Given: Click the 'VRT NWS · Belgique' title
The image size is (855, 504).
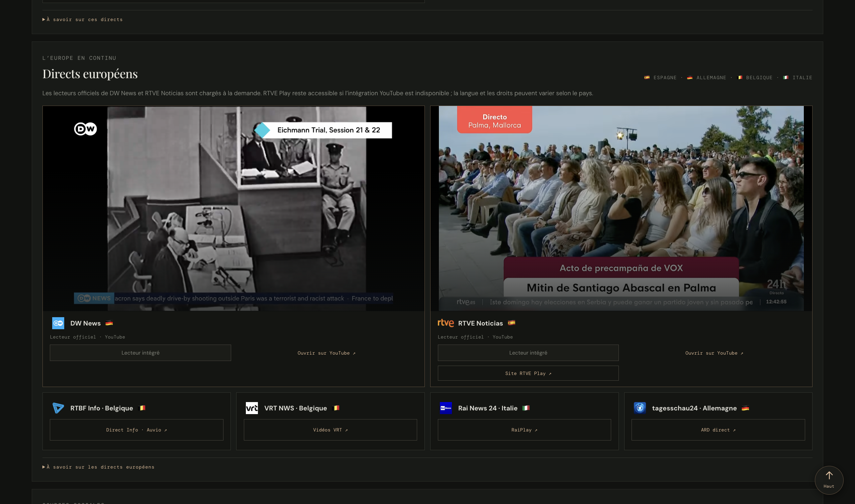Looking at the screenshot, I should (x=296, y=408).
